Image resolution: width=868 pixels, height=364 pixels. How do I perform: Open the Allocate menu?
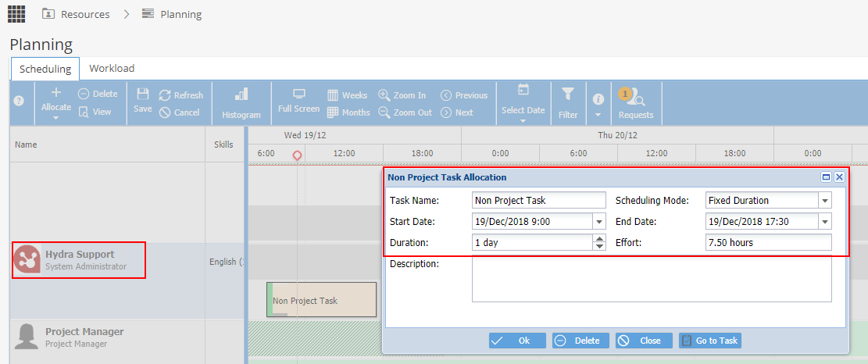56,103
